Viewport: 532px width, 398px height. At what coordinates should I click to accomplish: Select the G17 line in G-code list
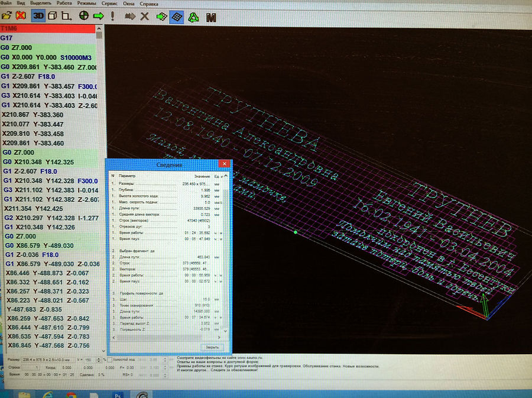[x=7, y=37]
